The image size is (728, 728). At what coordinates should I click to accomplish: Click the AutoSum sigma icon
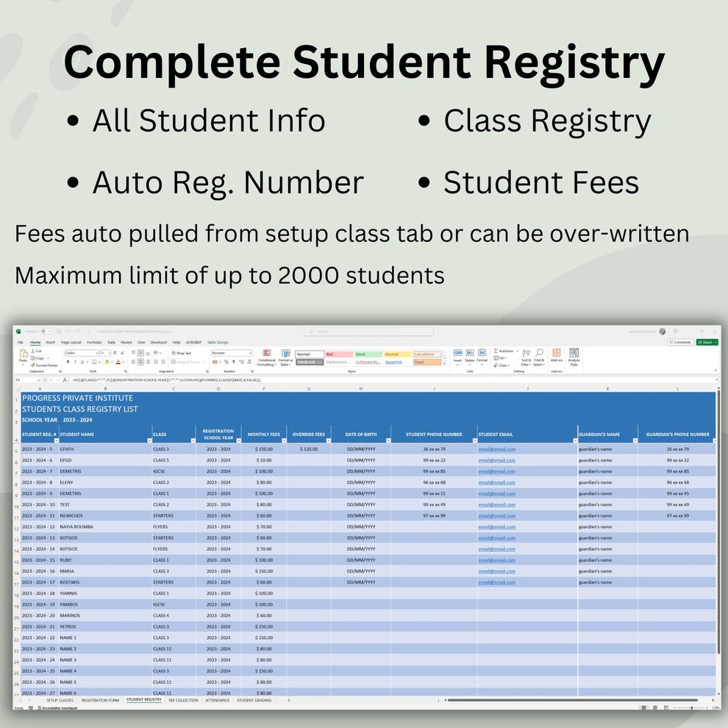496,351
